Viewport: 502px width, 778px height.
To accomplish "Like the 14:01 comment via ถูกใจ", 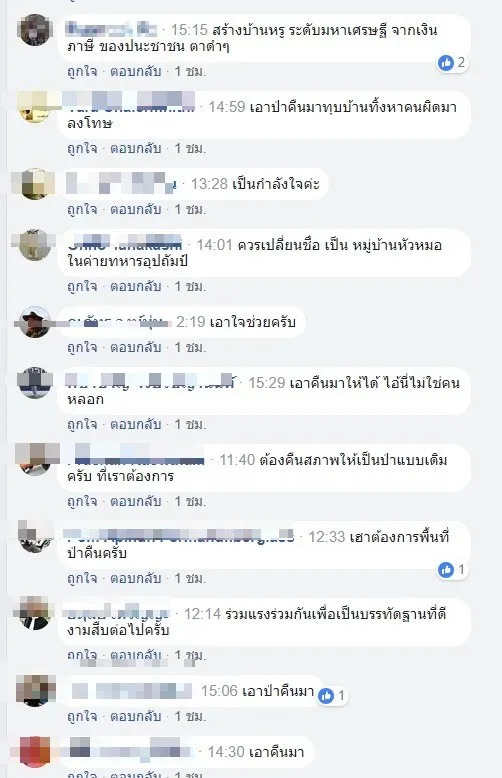I will 82,286.
